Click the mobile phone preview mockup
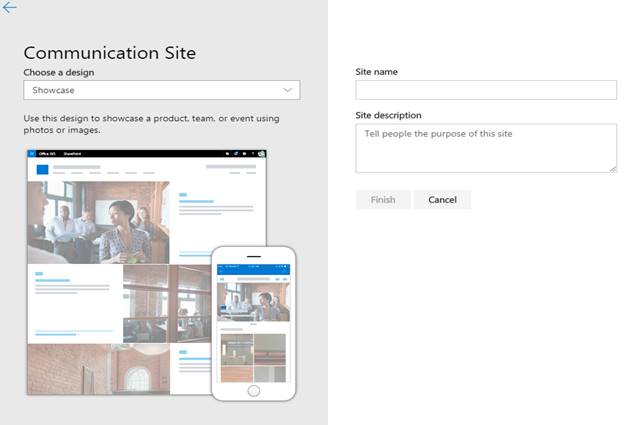This screenshot has height=425, width=624. 254,324
